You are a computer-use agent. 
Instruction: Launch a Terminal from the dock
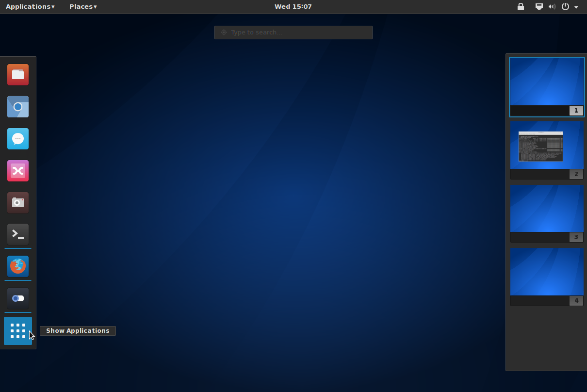click(18, 234)
